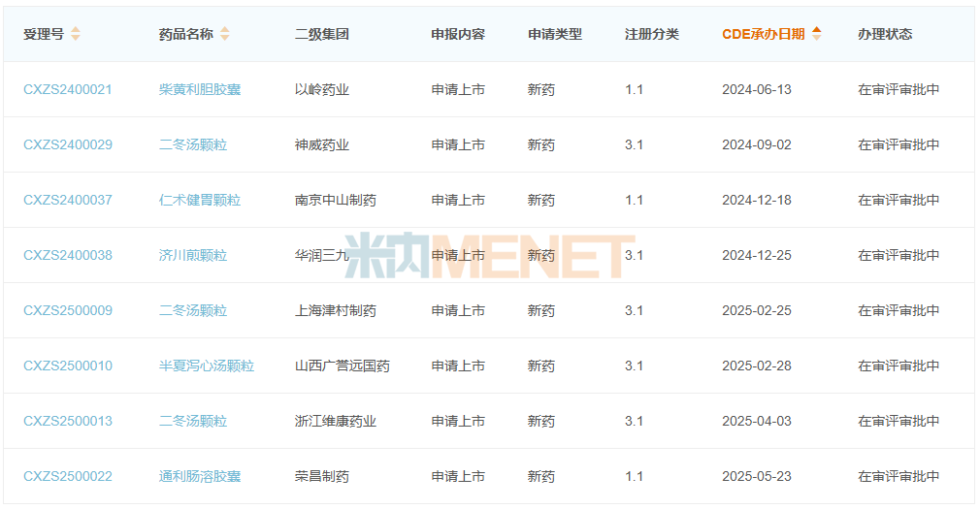The width and height of the screenshot is (980, 509).
Task: Click the date 2025-02-28
Action: pyautogui.click(x=756, y=366)
